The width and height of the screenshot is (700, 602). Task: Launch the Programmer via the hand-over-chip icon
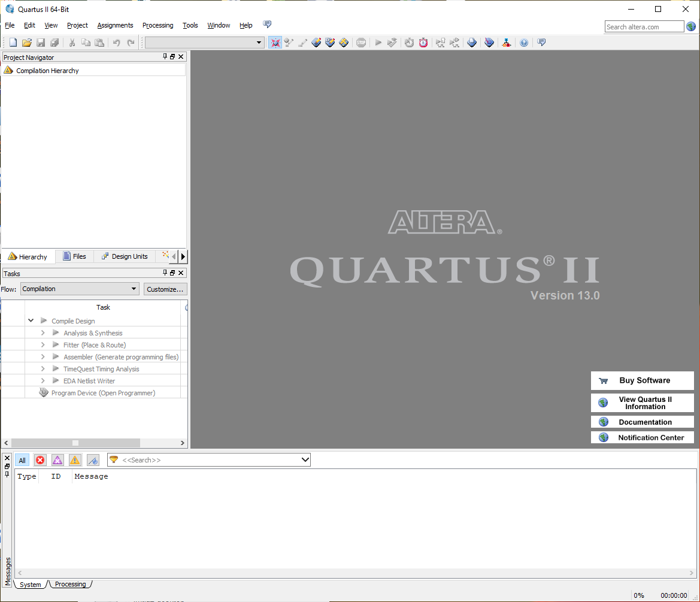coord(489,42)
